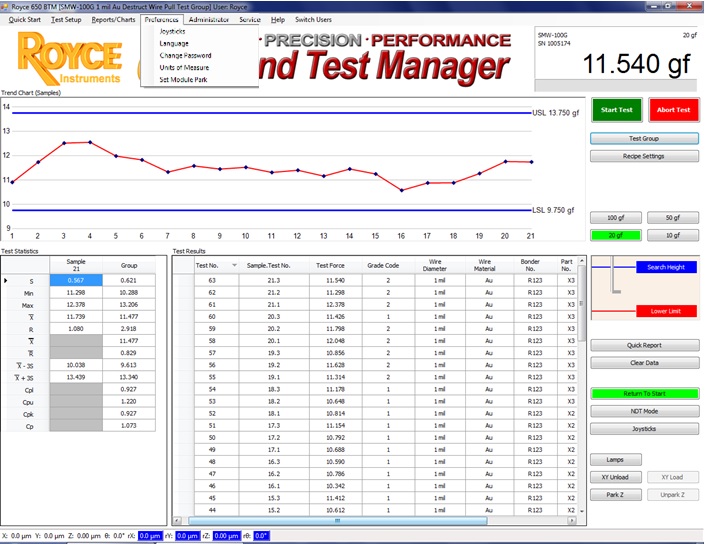
Task: Click the red Abort Test button
Action: (674, 110)
